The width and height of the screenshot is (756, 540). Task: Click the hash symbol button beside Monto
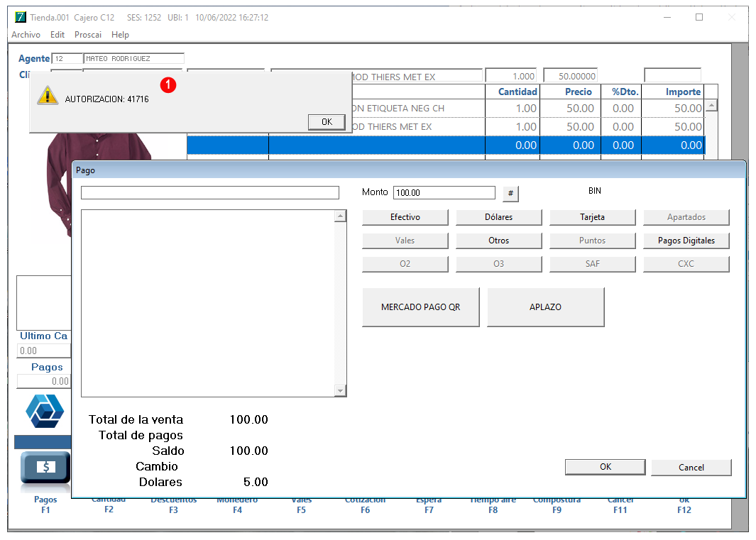(510, 193)
